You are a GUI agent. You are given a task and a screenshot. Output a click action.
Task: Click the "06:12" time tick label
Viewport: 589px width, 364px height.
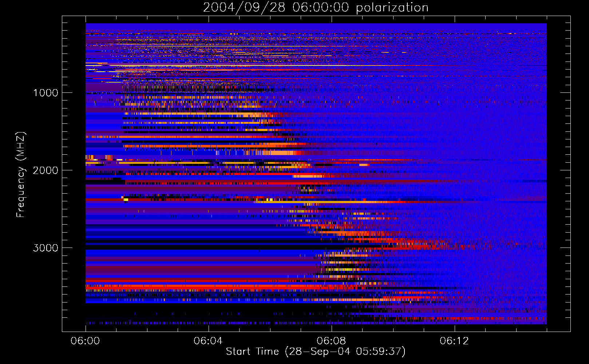pos(454,341)
